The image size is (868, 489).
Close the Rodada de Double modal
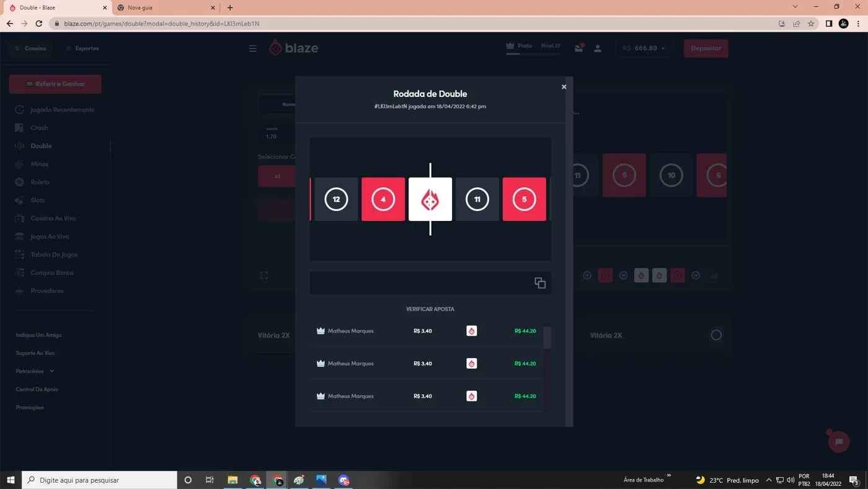[564, 87]
